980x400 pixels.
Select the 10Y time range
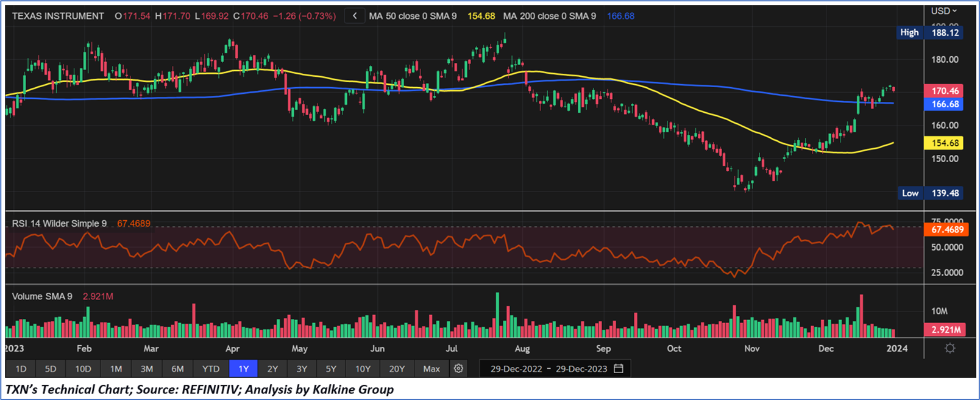[363, 368]
